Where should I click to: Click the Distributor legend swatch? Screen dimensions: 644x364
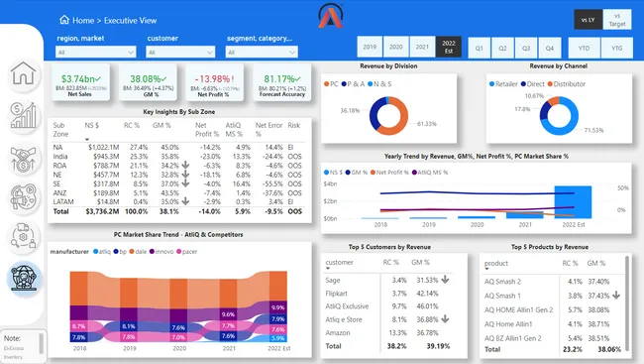pos(550,84)
